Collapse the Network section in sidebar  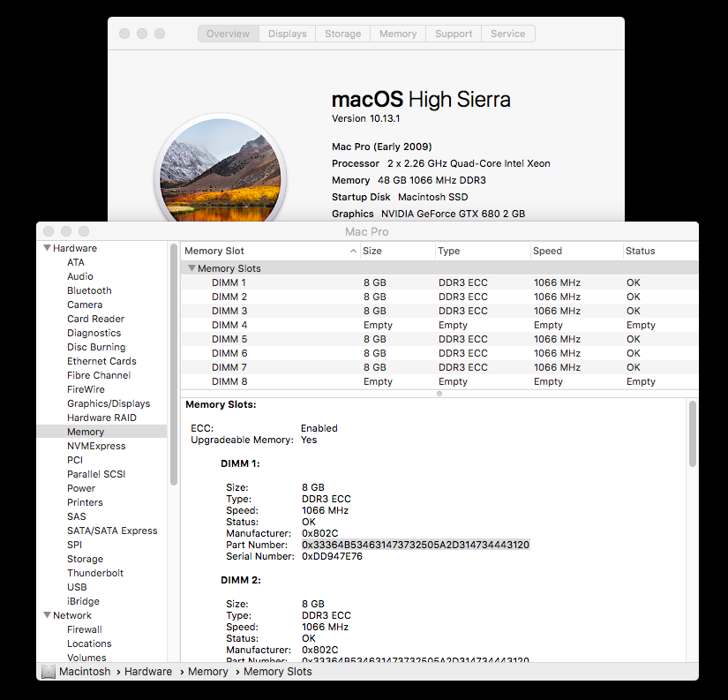pos(47,615)
